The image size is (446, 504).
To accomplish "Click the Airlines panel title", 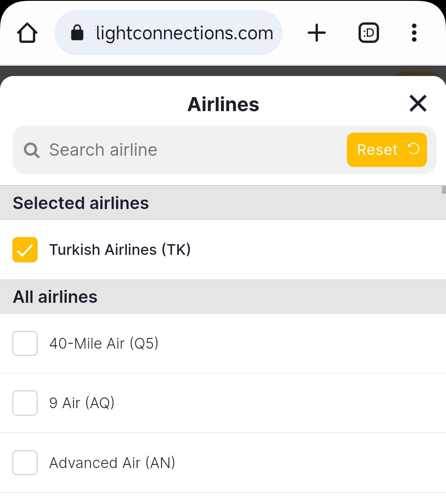I will pyautogui.click(x=223, y=104).
